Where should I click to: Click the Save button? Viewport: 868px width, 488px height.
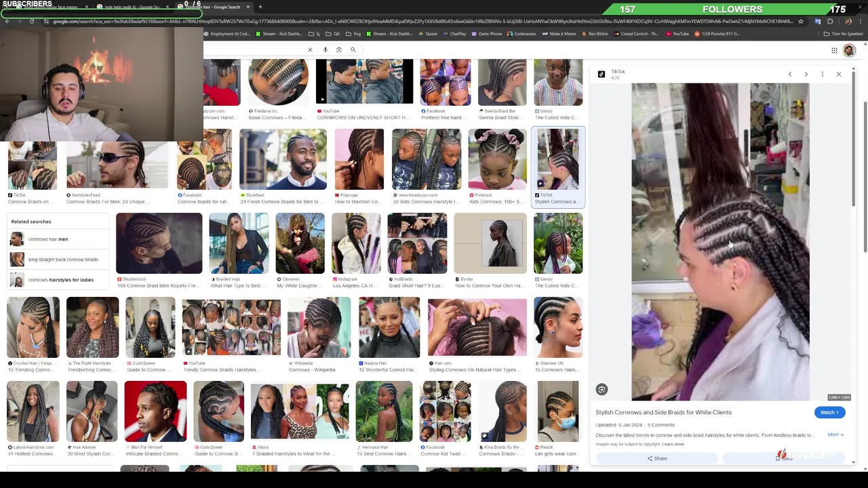coord(785,458)
